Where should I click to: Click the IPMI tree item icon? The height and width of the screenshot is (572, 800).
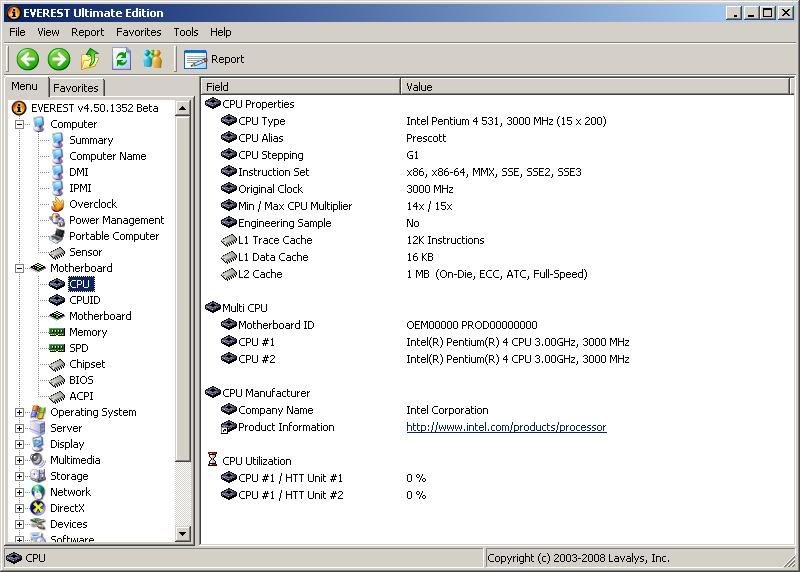pyautogui.click(x=57, y=188)
